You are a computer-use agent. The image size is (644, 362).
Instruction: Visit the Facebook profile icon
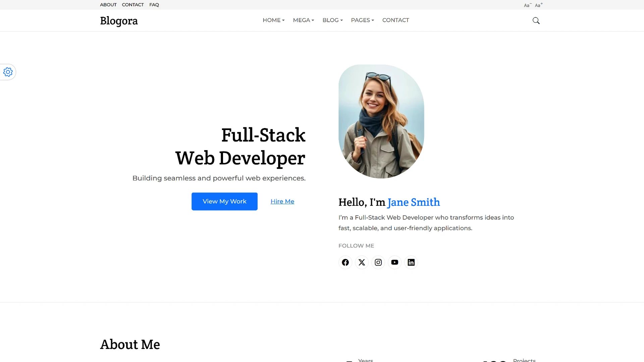345,262
